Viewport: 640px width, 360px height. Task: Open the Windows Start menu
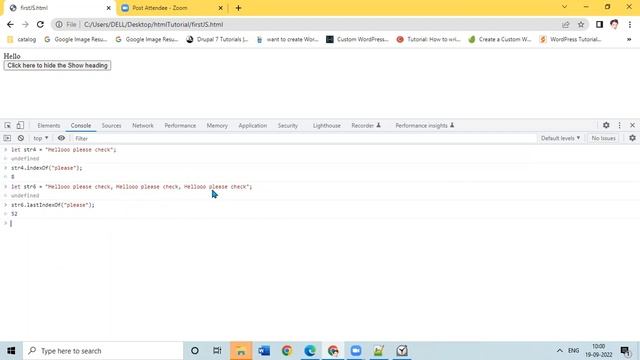[x=11, y=351]
